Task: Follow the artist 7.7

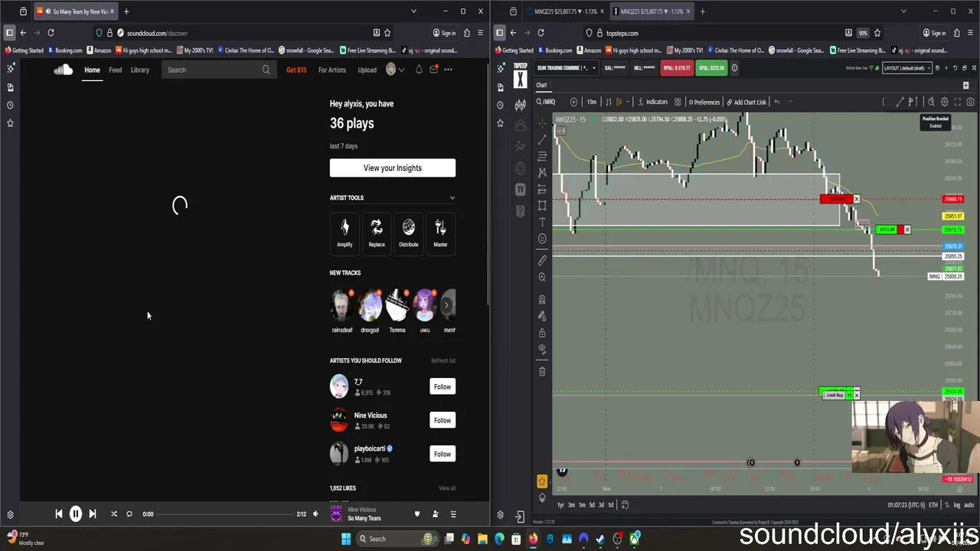Action: click(443, 386)
